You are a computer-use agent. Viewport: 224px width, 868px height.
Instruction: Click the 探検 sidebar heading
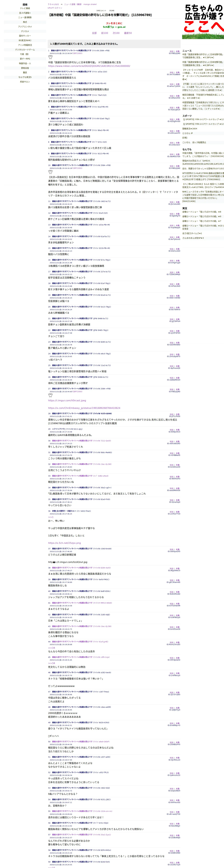25,5
